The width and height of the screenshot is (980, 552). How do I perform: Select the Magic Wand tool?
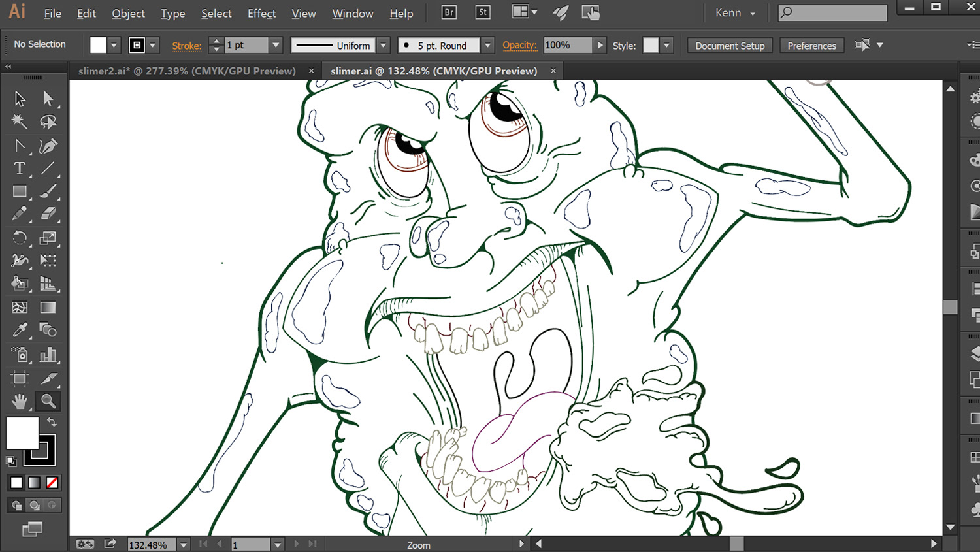20,122
